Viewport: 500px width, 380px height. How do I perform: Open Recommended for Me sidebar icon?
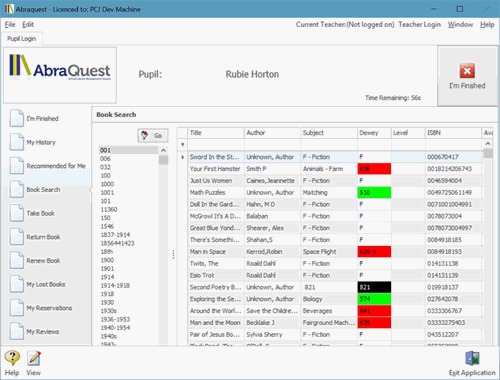[16, 166]
